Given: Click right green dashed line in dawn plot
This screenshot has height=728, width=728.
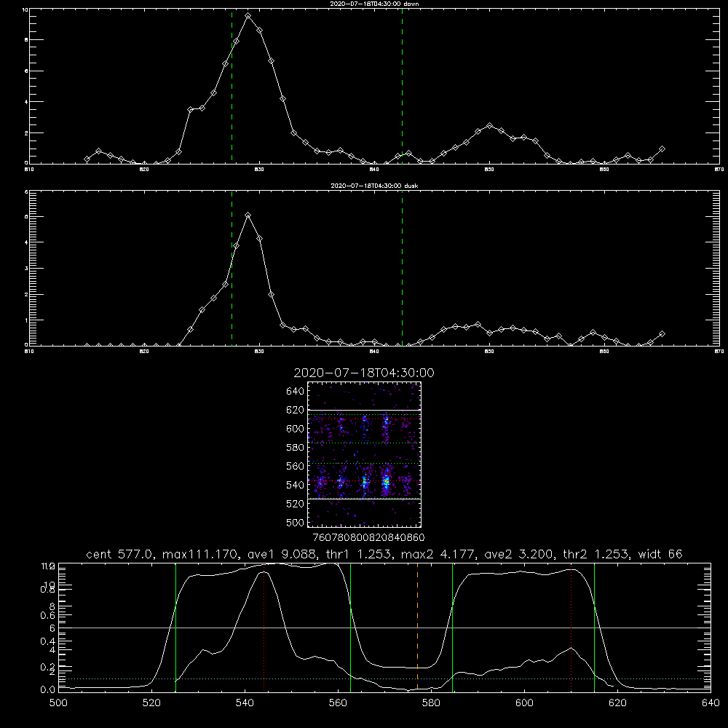Looking at the screenshot, I should click(402, 87).
